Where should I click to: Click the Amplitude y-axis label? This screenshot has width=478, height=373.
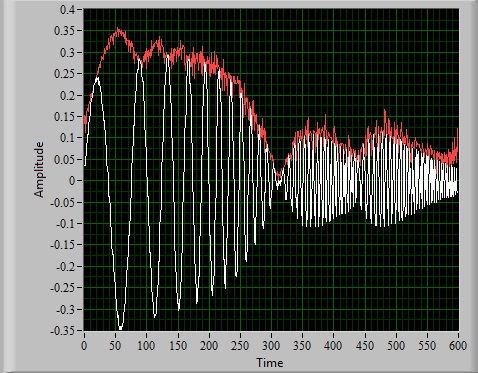point(39,170)
